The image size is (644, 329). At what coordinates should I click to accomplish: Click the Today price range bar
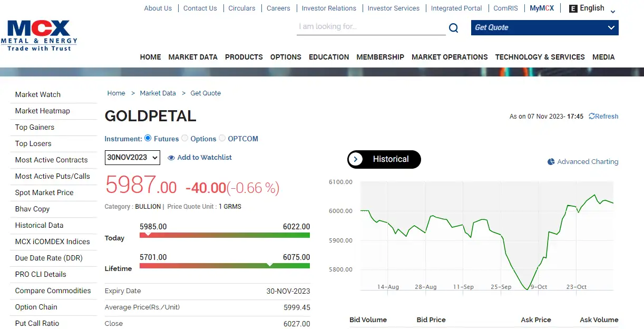(x=225, y=235)
